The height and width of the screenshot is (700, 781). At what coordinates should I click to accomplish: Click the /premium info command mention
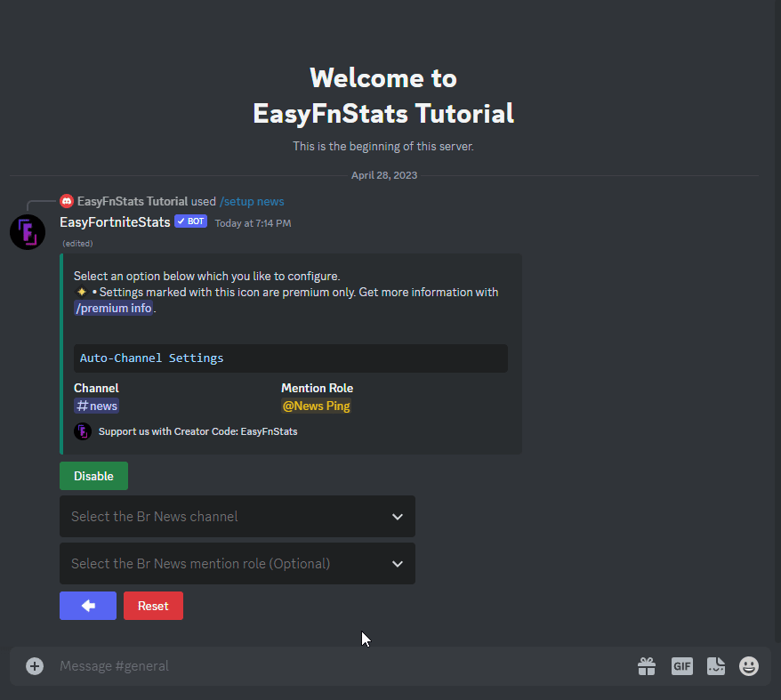pos(114,309)
